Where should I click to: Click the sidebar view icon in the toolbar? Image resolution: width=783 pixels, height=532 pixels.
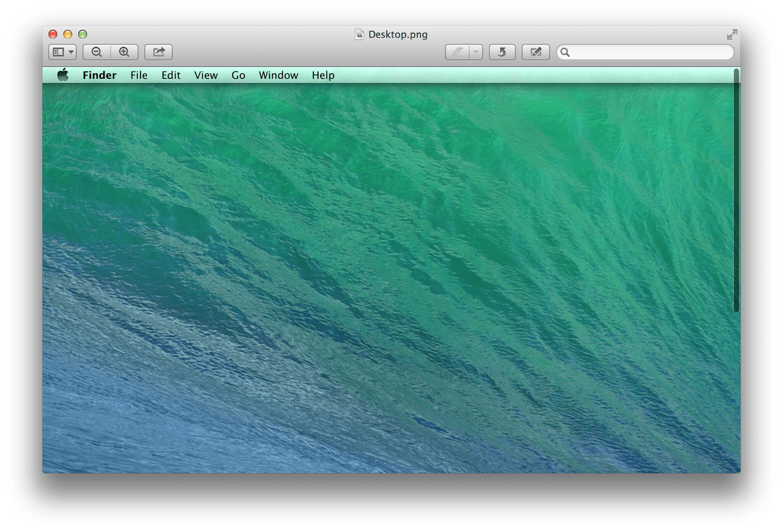tap(59, 52)
